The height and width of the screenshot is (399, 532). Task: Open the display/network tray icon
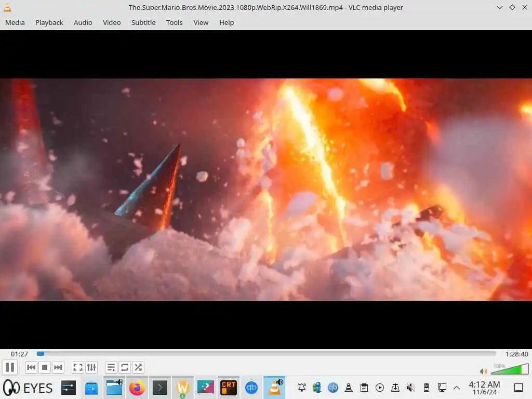pos(442,388)
